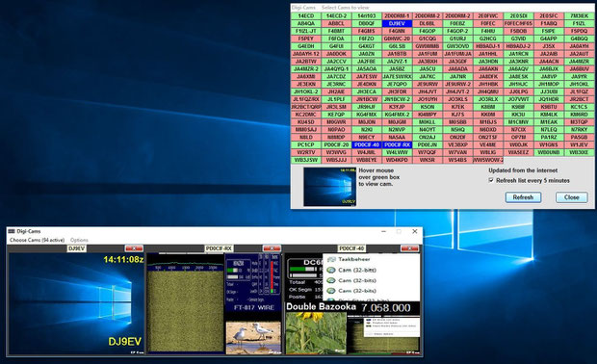
Task: Click the seagulls picture in PD0CIF-RX cam
Action: pyautogui.click(x=253, y=338)
